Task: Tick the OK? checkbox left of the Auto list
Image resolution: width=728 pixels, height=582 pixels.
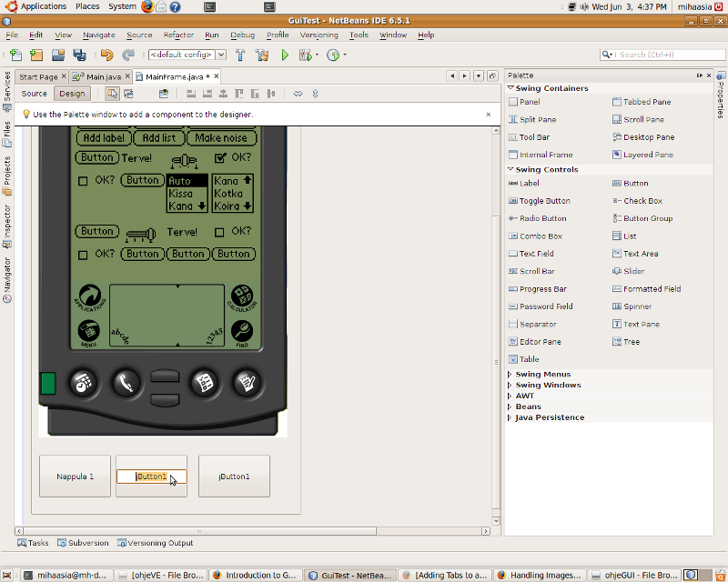Action: pos(83,181)
